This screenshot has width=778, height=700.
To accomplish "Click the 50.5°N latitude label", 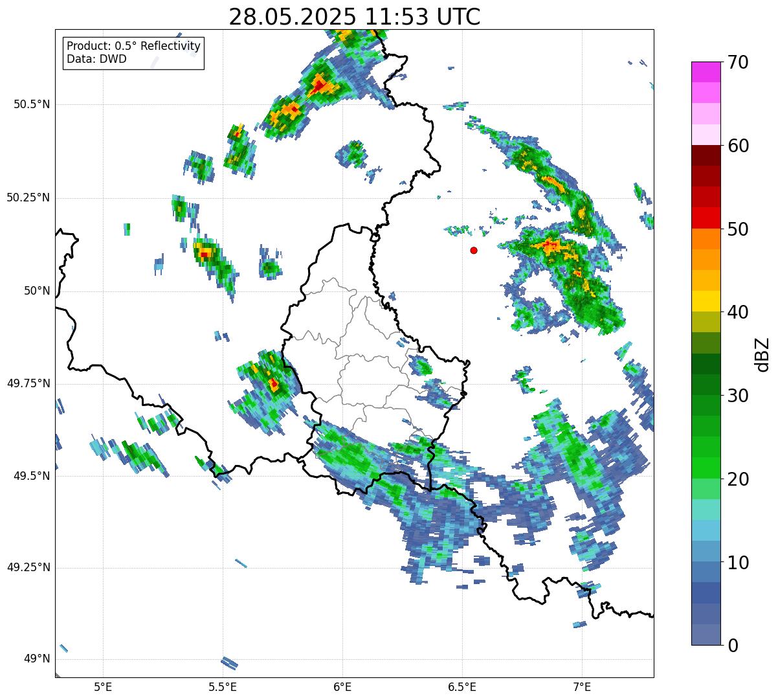I will (32, 104).
